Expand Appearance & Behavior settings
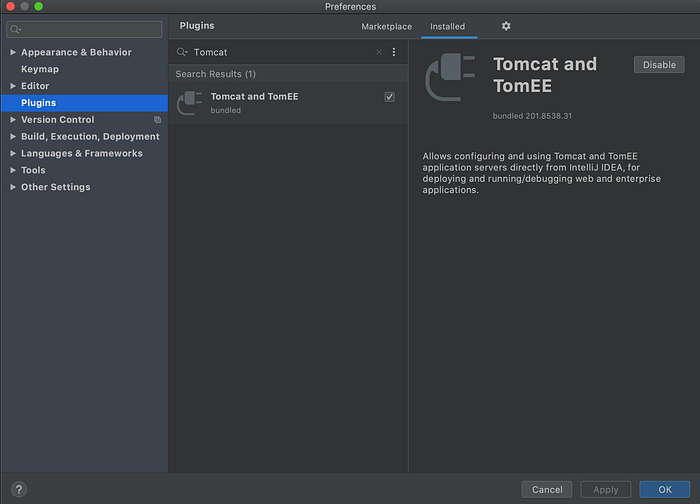 point(13,52)
